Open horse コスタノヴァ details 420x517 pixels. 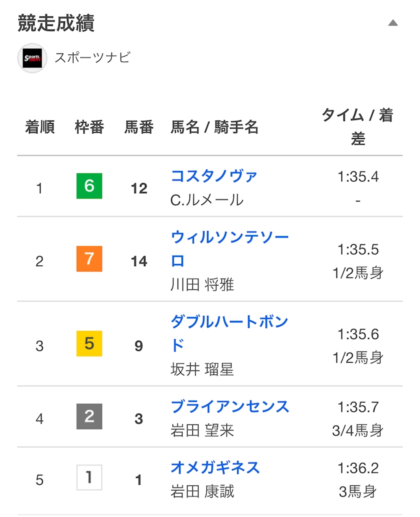coord(214,176)
